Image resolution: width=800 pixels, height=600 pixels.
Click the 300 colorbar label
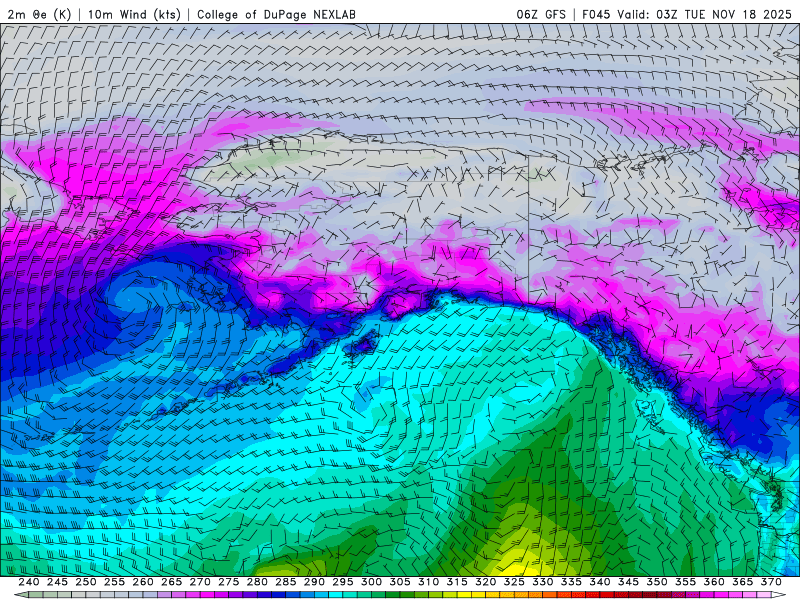tap(371, 582)
